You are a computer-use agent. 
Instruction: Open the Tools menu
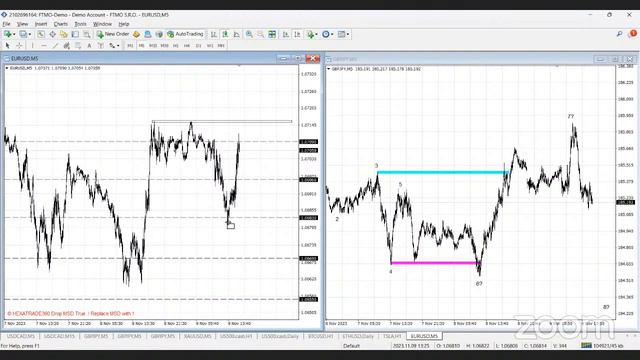[80, 24]
